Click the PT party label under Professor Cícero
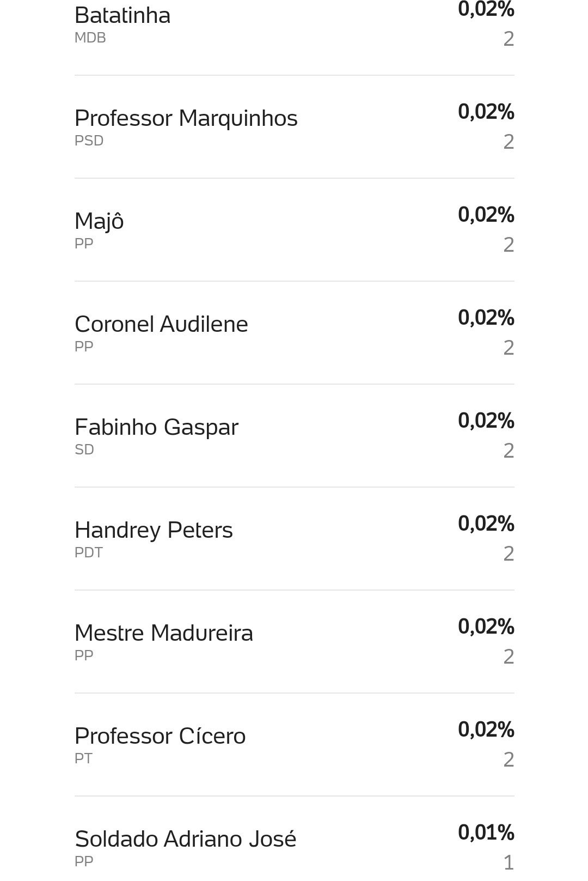588x881 pixels. coord(83,758)
